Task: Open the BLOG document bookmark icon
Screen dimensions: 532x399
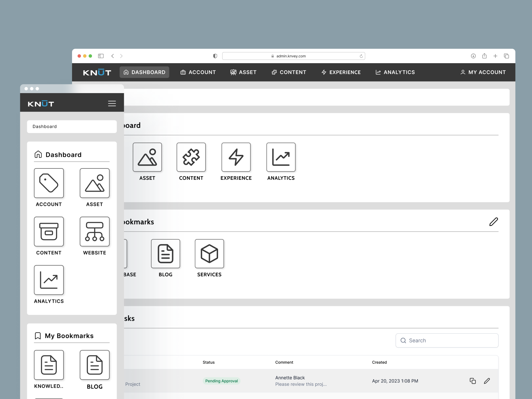Action: (165, 254)
